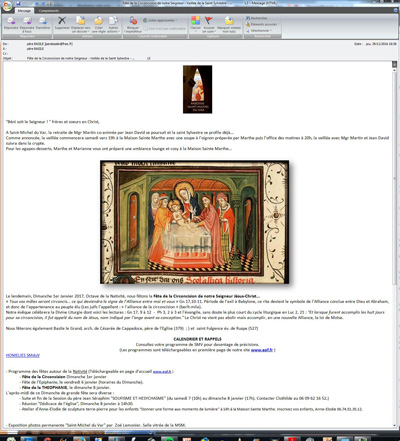Switch to the Message ribbon tab
Screen dimensions: 400x441
(24, 11)
